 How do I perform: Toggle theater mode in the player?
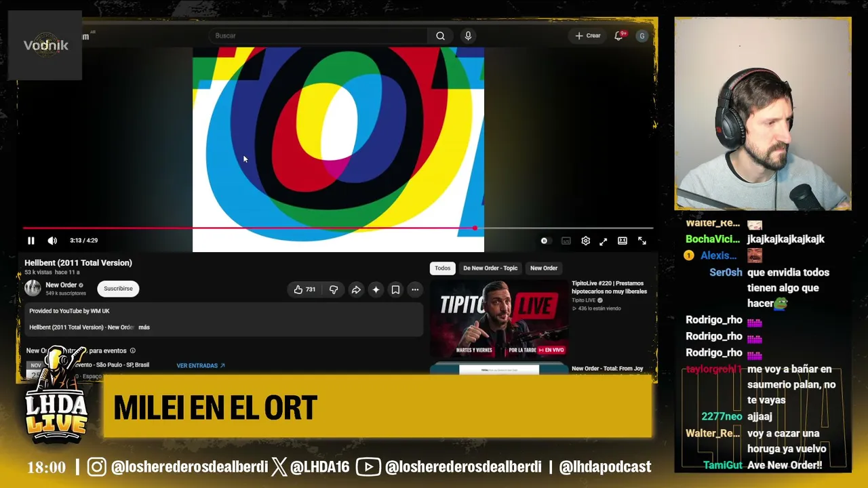(x=623, y=241)
